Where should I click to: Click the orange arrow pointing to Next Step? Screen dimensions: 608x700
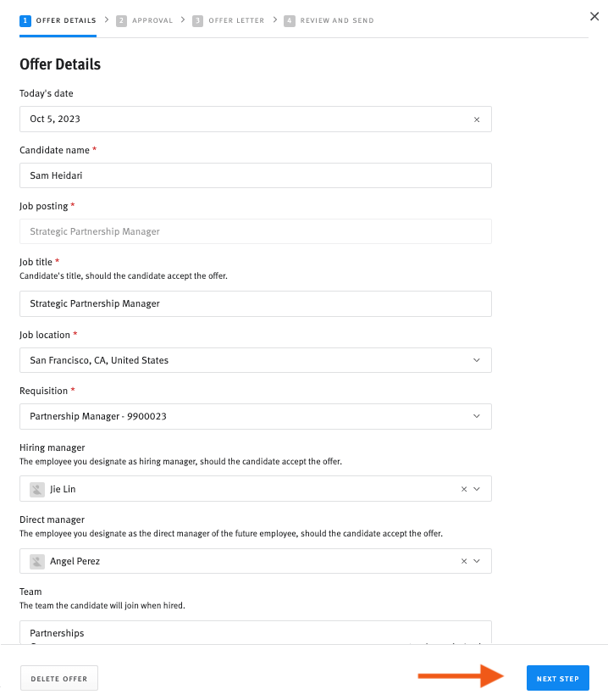pyautogui.click(x=462, y=677)
